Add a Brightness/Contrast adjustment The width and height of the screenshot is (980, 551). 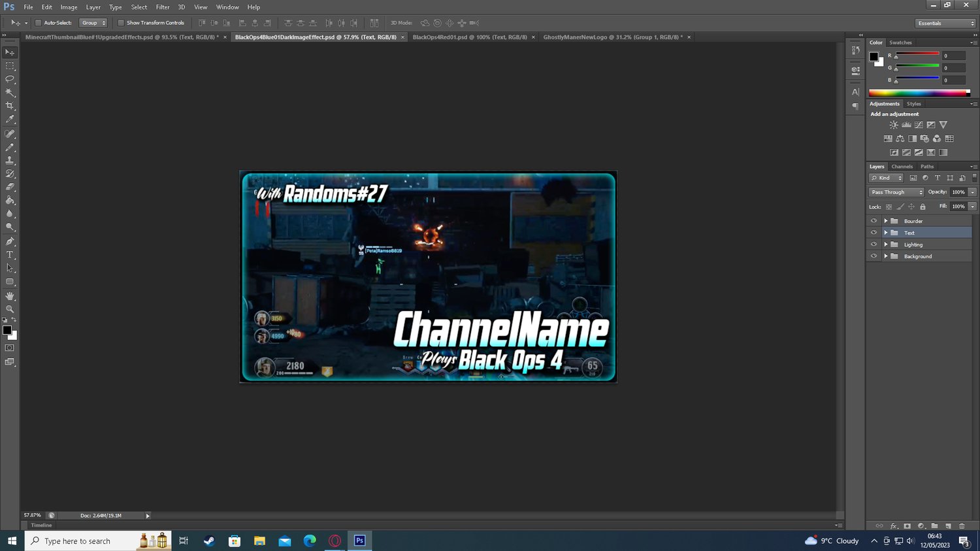[x=894, y=125]
